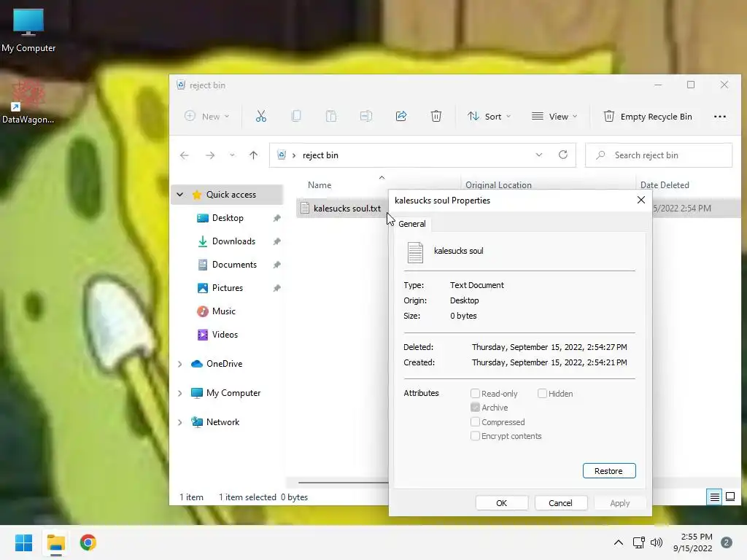Screen dimensions: 747x560
Task: Click OK in Properties dialog
Action: (502, 503)
